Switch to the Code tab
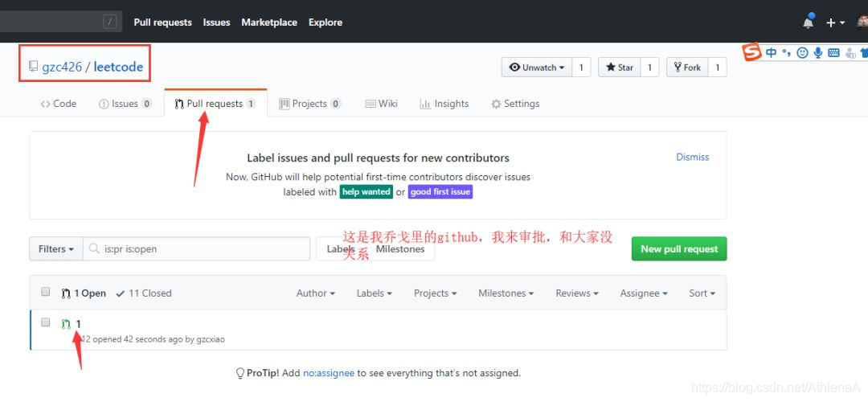Screen dimensions: 868x402 coord(59,104)
